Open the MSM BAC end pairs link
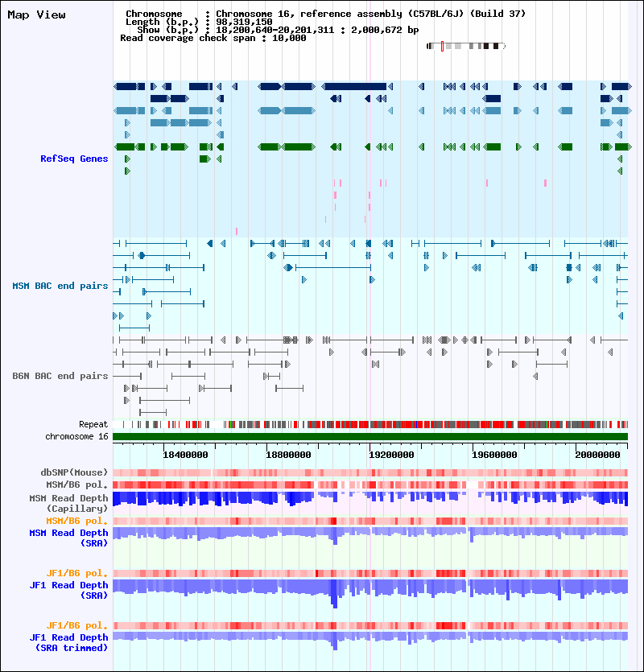The height and width of the screenshot is (672, 644). pyautogui.click(x=60, y=286)
